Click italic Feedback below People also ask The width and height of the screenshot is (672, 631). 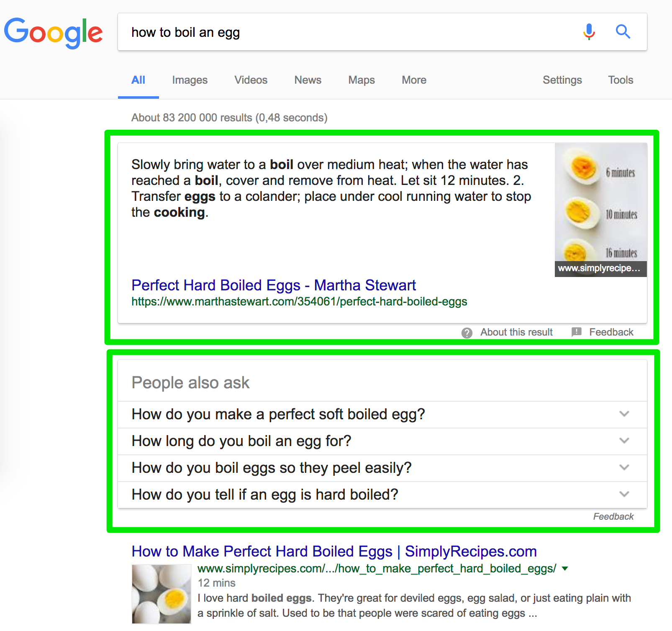click(613, 517)
